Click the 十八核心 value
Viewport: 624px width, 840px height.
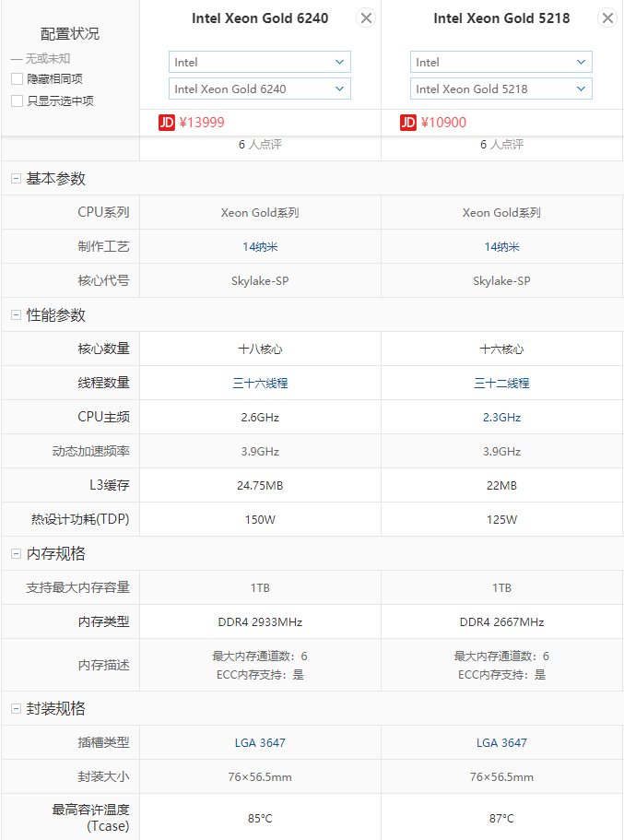pos(260,349)
